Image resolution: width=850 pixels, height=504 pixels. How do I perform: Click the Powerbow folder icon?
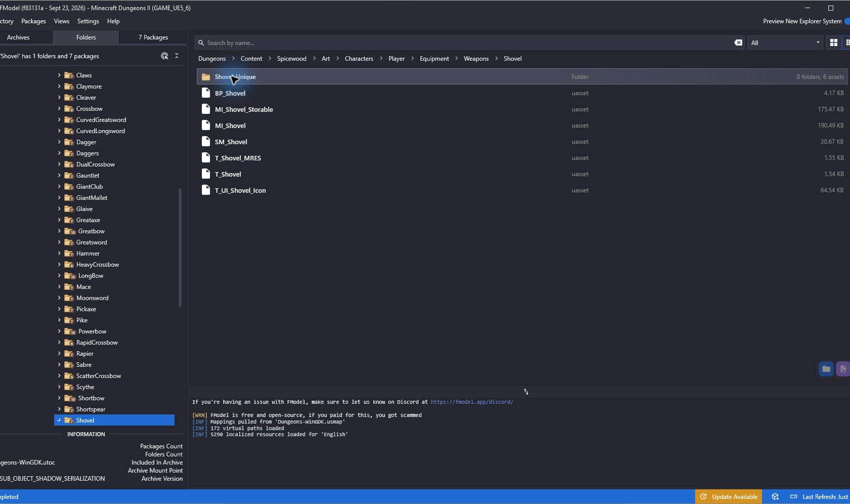pos(70,331)
